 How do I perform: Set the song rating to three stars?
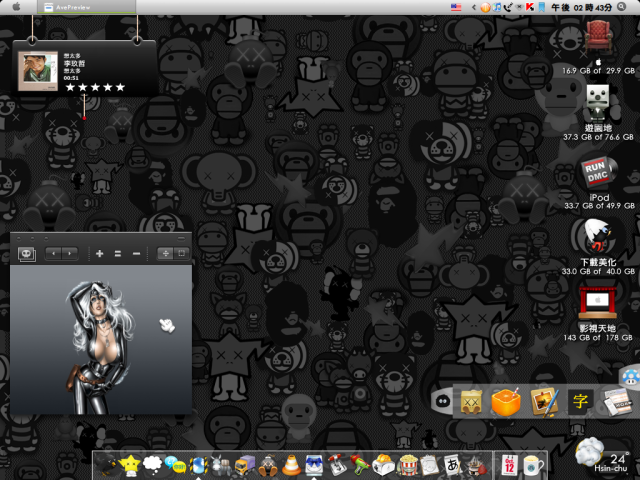coord(95,87)
